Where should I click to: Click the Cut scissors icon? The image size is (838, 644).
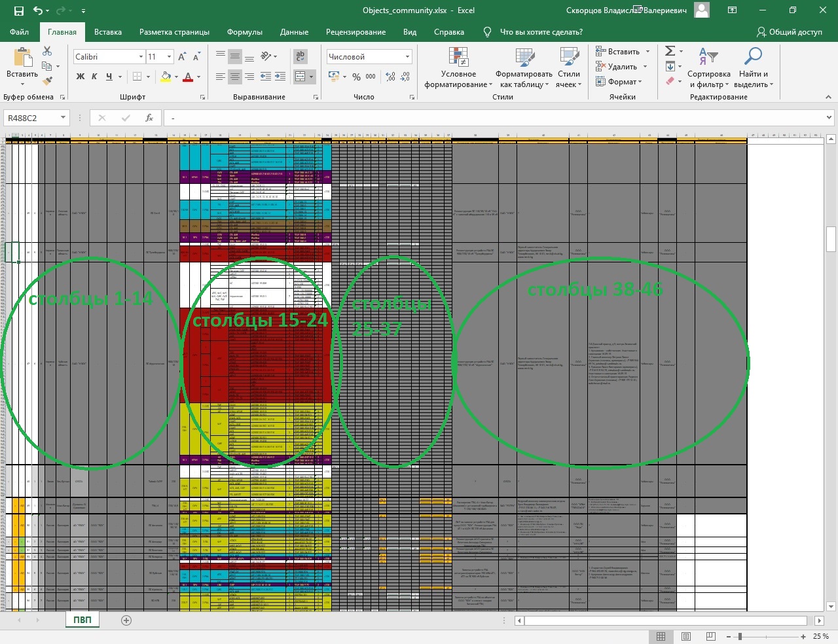pyautogui.click(x=47, y=51)
